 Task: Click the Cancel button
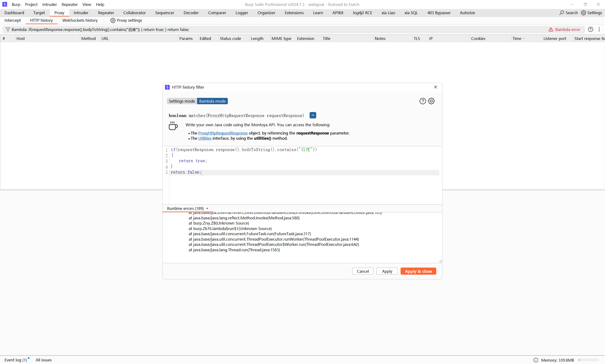[x=363, y=271]
